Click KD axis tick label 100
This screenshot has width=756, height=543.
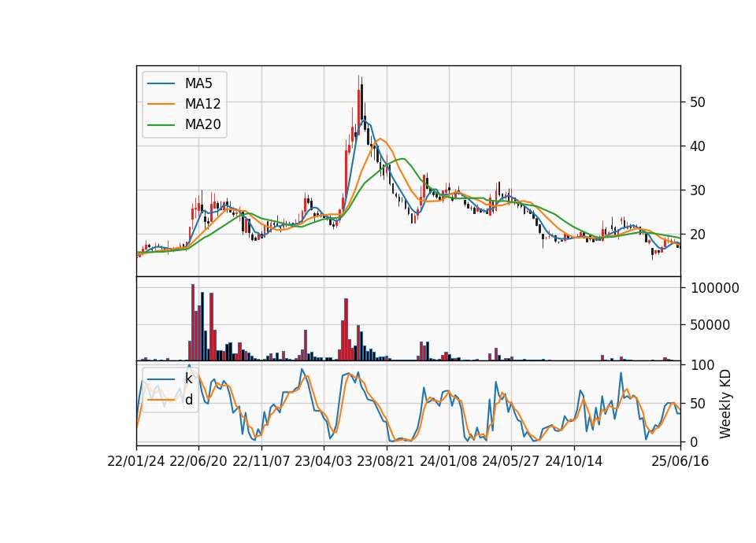coord(702,365)
